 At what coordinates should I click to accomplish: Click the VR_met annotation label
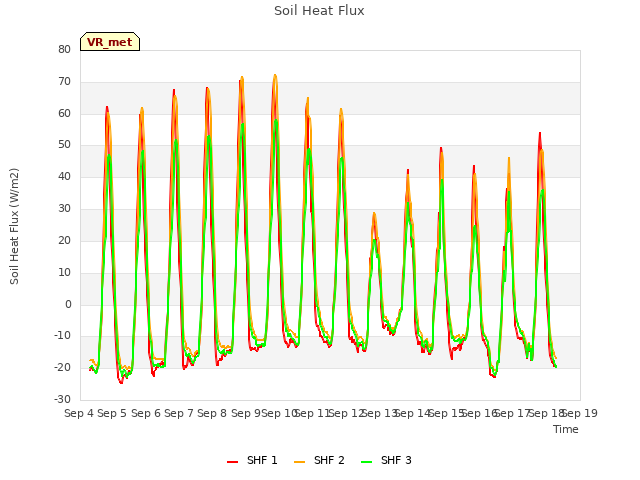pos(110,42)
